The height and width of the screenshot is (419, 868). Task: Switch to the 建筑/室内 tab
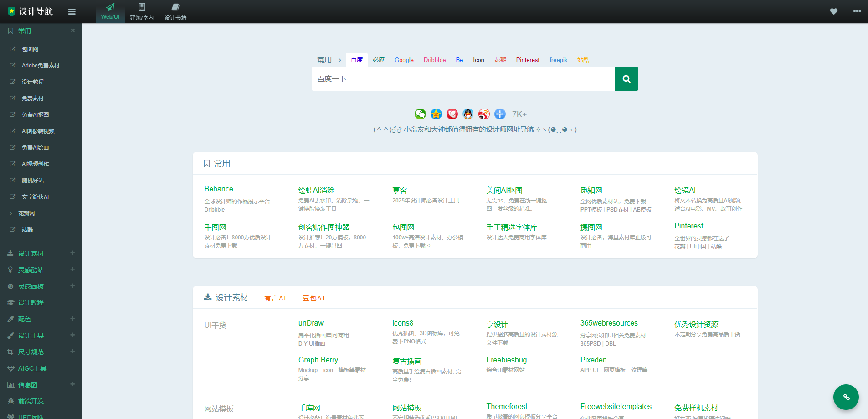142,11
